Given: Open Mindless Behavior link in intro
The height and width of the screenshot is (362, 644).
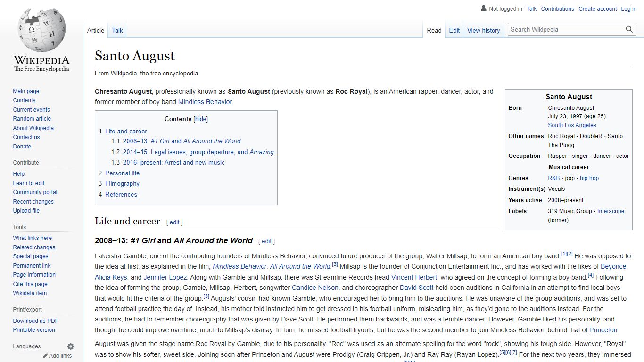Looking at the screenshot, I should [205, 102].
